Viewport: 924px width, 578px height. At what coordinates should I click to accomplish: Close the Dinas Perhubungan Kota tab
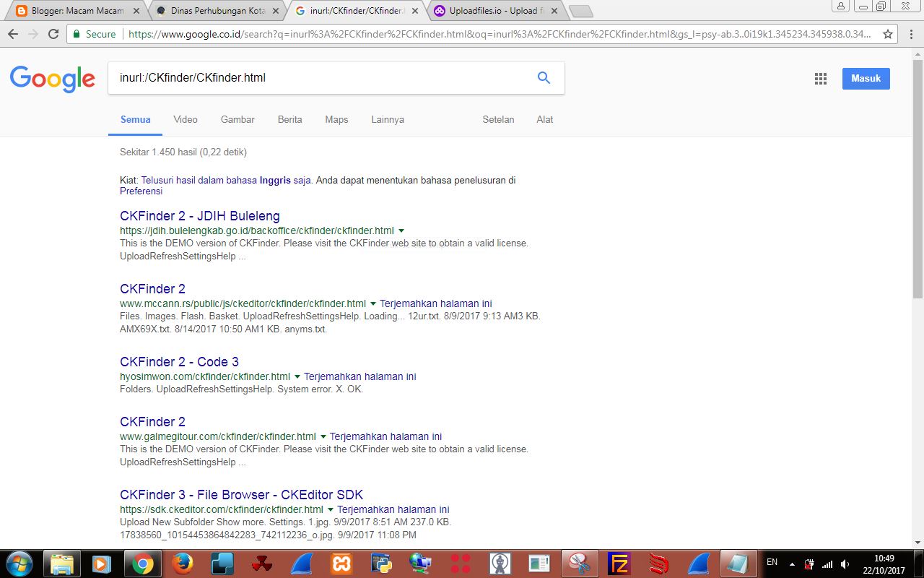[x=275, y=11]
